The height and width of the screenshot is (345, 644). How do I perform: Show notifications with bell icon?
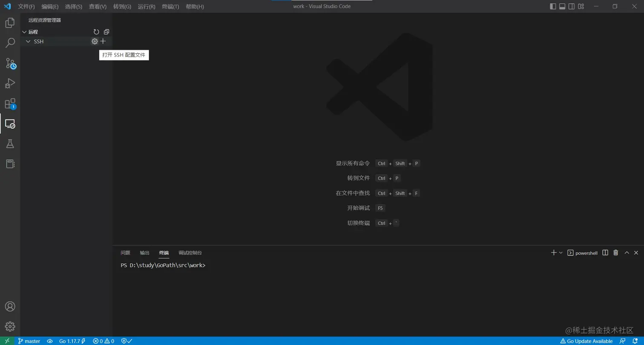click(x=635, y=341)
